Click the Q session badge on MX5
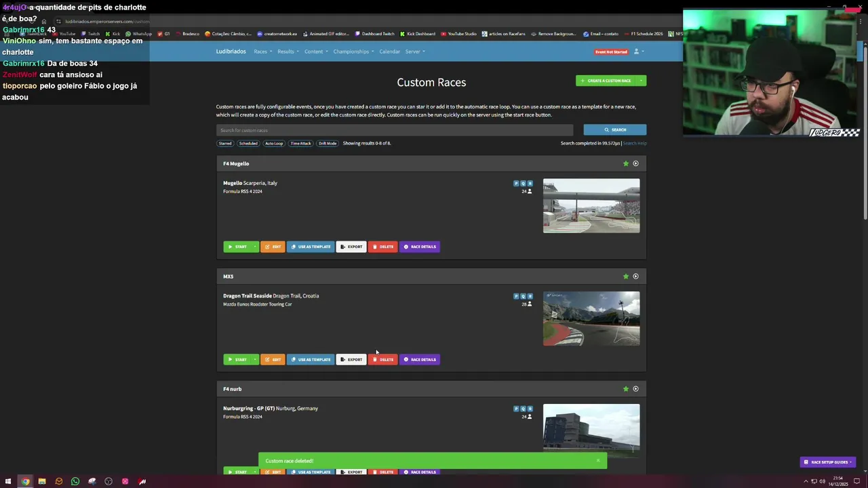868x488 pixels. click(523, 296)
